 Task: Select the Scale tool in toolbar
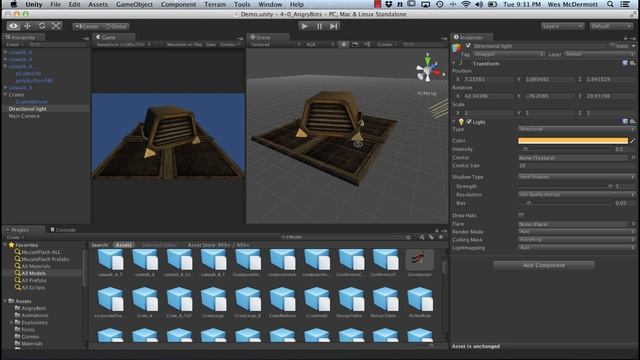56,26
